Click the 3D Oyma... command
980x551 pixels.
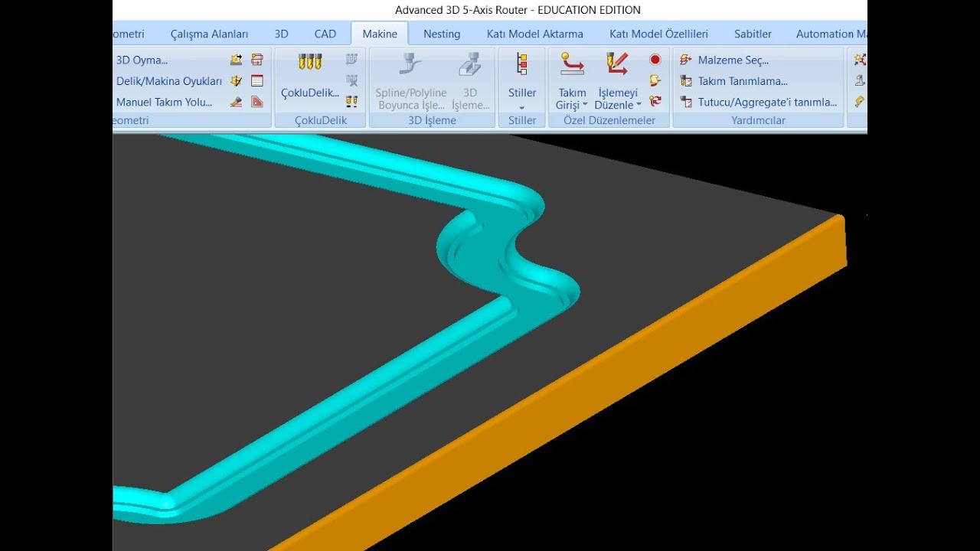[142, 60]
